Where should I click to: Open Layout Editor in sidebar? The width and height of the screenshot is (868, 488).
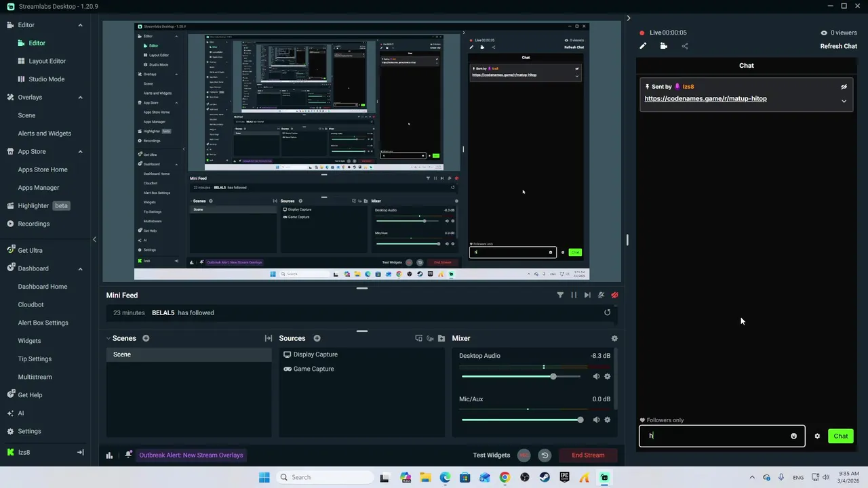point(47,61)
